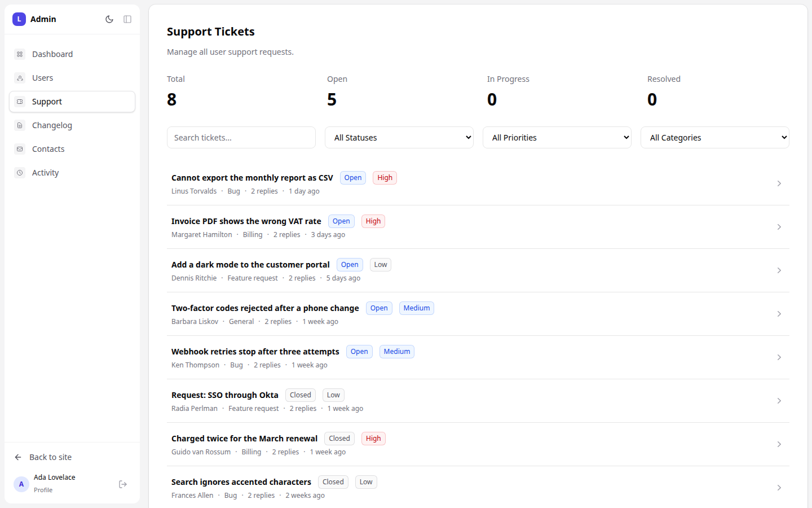Click the purple L logo
This screenshot has height=508, width=812.
tap(19, 19)
